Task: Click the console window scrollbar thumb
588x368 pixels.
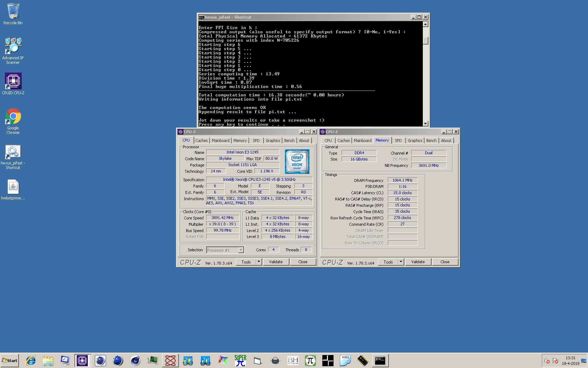Action: [426, 40]
